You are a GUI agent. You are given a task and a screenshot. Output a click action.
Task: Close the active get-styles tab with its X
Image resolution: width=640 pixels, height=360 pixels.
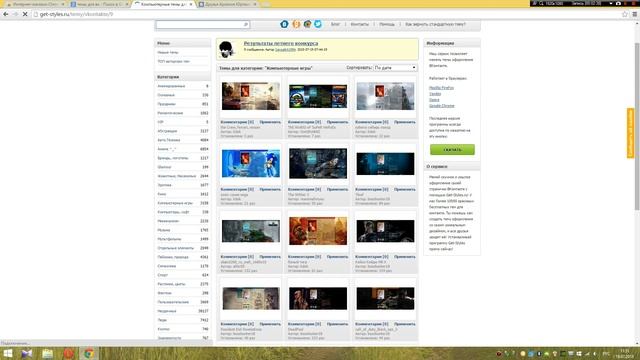click(191, 4)
